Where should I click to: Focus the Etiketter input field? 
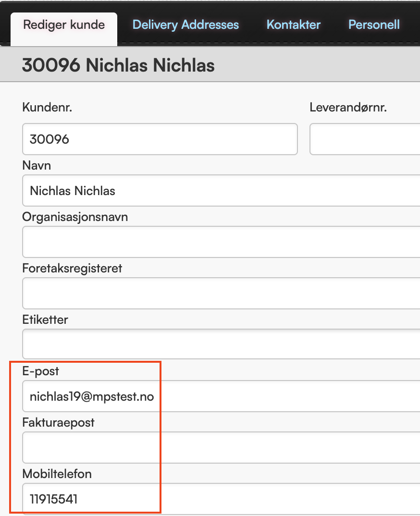(x=221, y=344)
